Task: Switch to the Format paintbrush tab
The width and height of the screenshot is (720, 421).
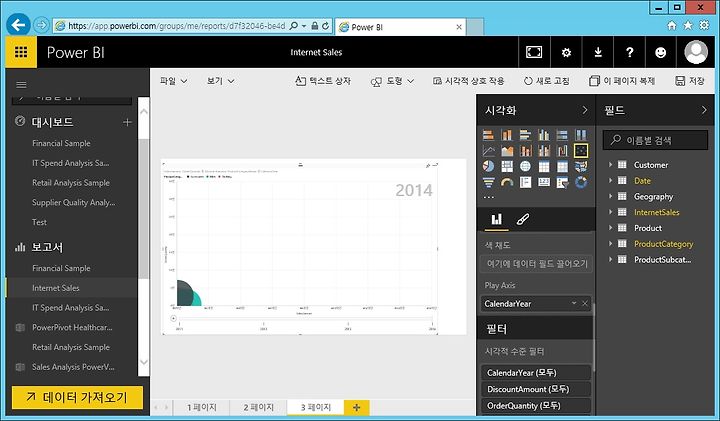Action: pyautogui.click(x=523, y=219)
